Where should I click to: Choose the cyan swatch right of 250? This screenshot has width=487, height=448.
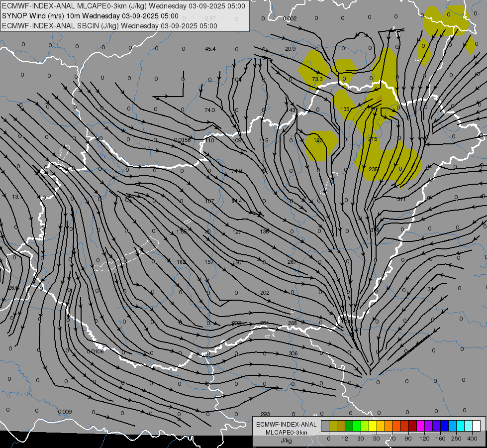pos(460,426)
